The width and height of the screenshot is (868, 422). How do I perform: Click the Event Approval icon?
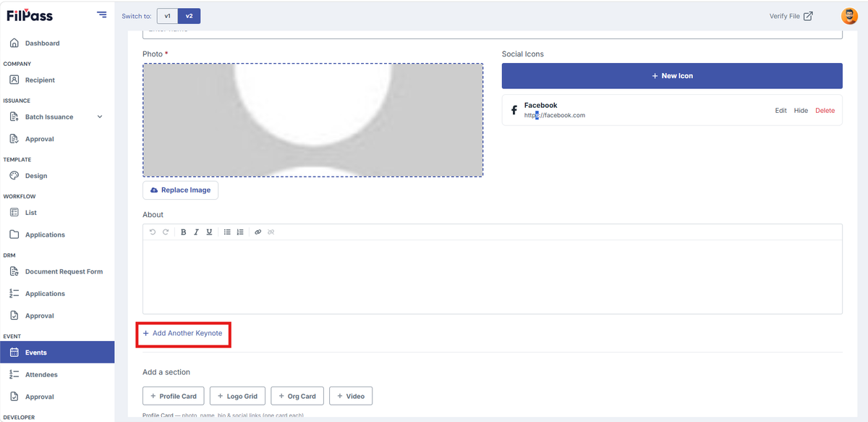(x=14, y=397)
